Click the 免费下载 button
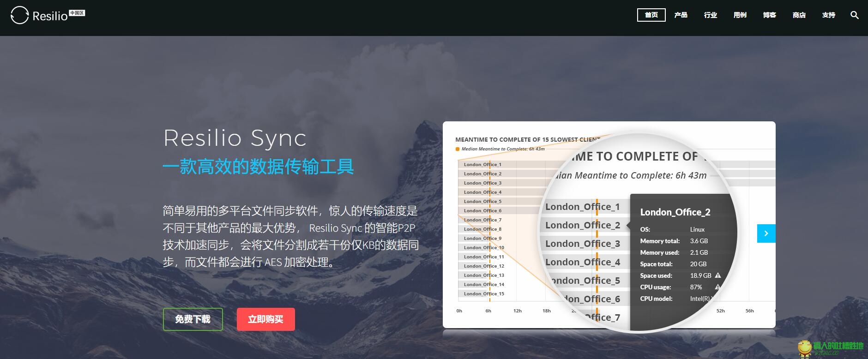This screenshot has width=868, height=359. click(193, 319)
